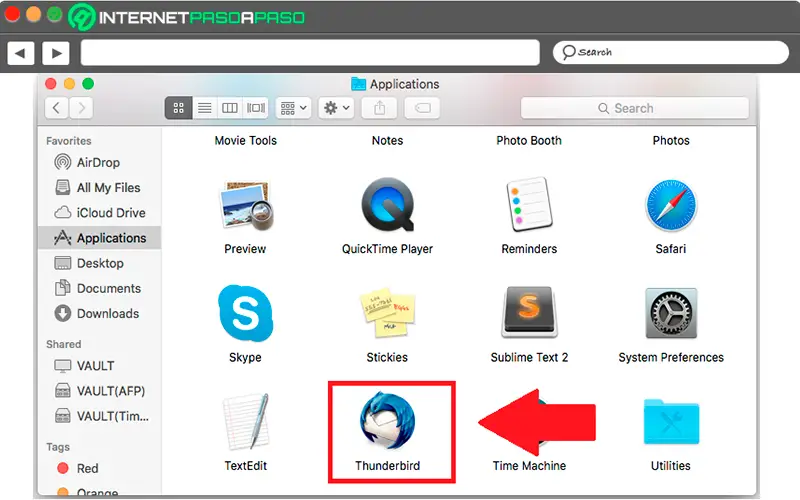Image resolution: width=800 pixels, height=500 pixels.
Task: Select the Stickies app icon
Action: point(387,313)
